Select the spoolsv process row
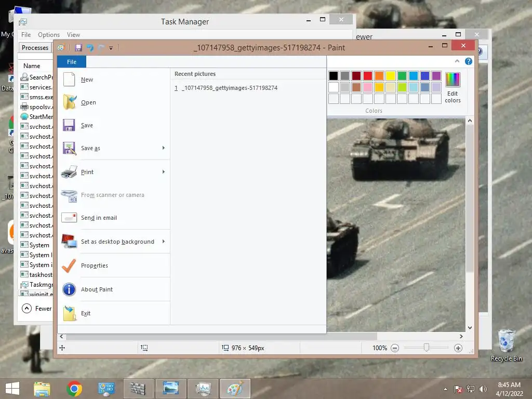Screen dimensions: 532x399 37,107
